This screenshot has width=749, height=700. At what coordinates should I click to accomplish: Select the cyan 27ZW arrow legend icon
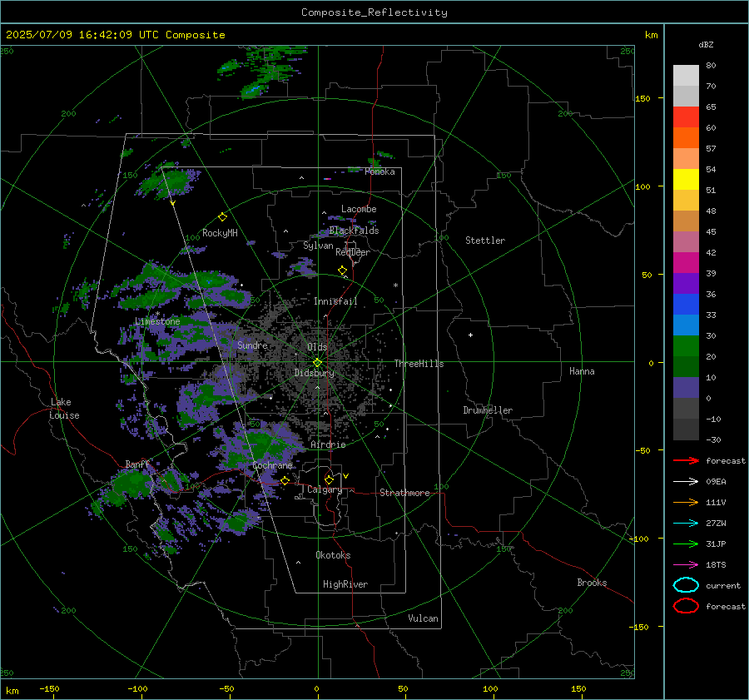(686, 524)
